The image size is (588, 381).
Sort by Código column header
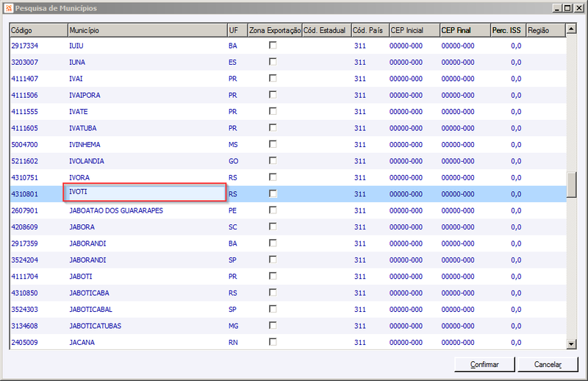tap(39, 30)
